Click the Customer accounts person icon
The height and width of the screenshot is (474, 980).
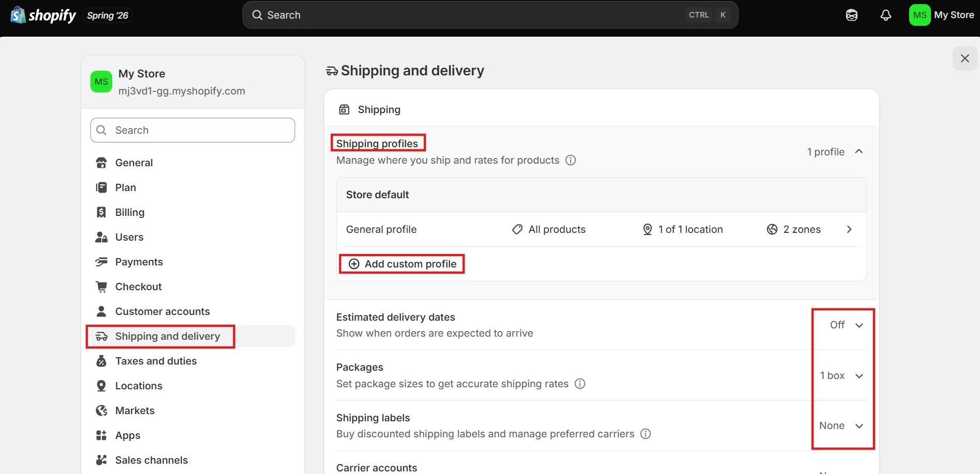tap(101, 311)
